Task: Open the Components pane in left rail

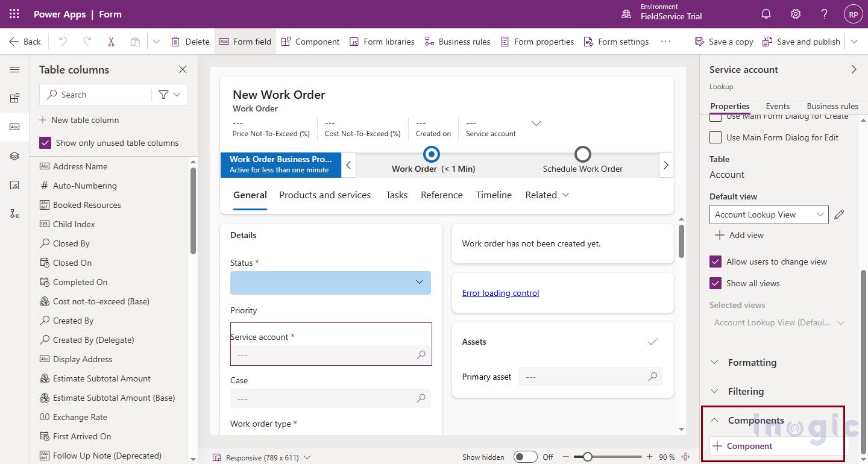Action: click(x=14, y=98)
